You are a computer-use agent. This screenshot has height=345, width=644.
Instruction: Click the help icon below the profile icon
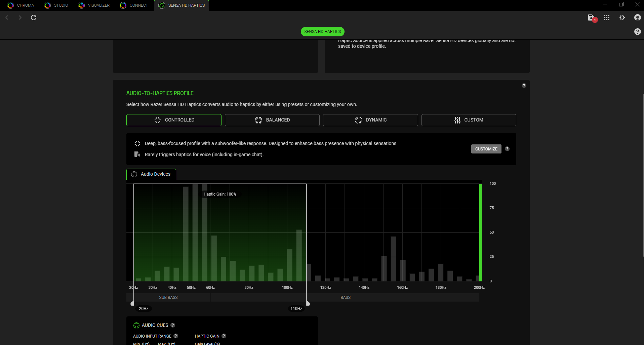tap(637, 32)
